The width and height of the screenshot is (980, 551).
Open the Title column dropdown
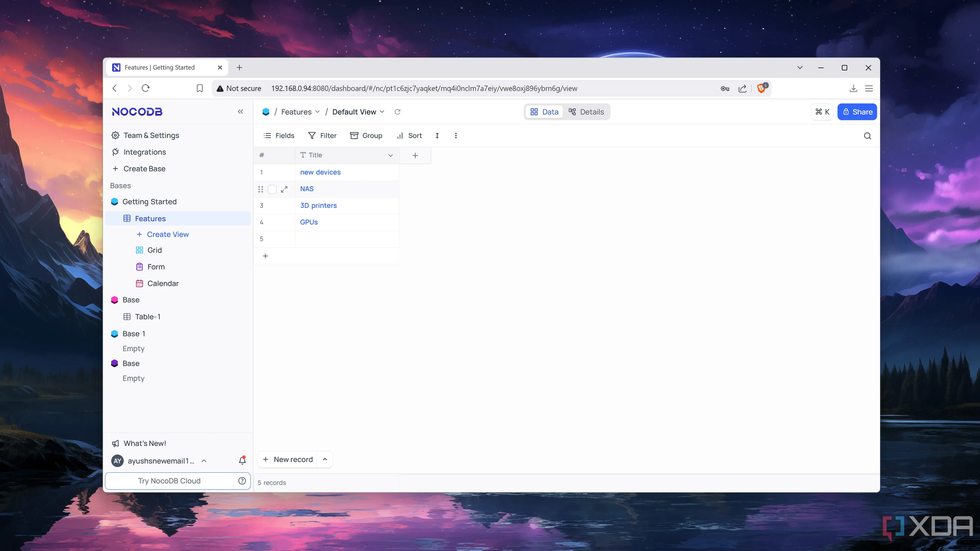click(390, 155)
